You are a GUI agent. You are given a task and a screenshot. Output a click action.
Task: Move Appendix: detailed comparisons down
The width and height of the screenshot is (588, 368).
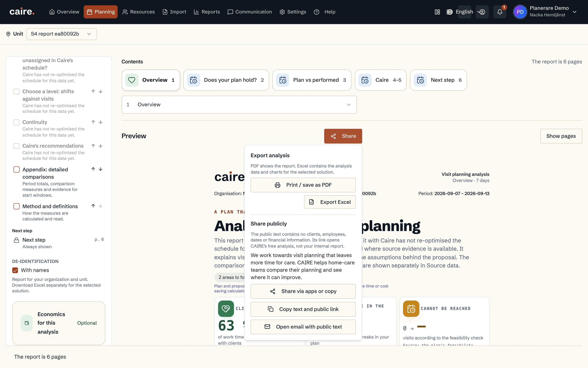tap(101, 169)
